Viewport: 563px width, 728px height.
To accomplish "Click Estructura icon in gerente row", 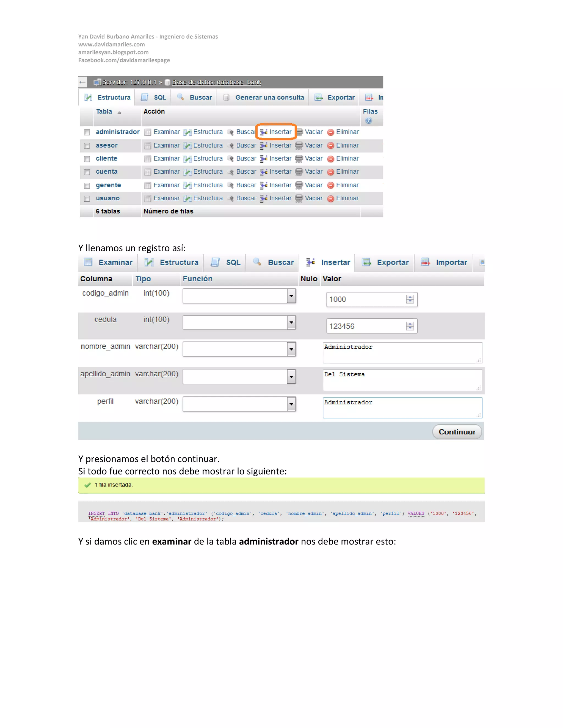I will (x=187, y=185).
